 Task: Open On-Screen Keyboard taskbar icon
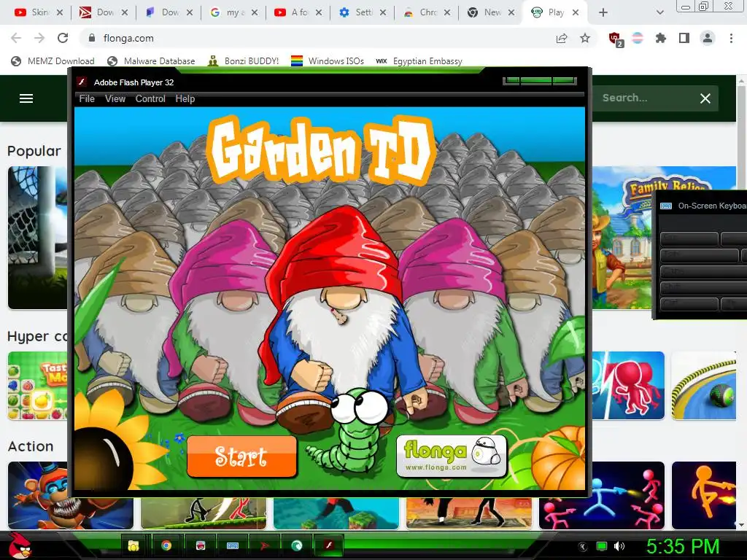[233, 545]
